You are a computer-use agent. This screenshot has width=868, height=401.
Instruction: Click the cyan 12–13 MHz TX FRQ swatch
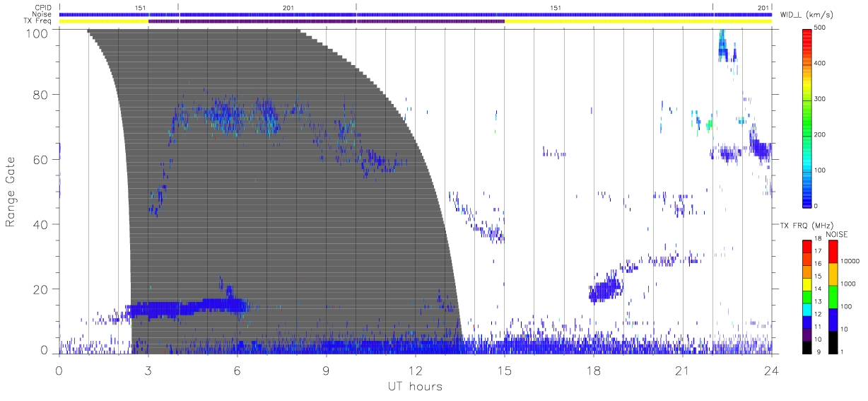807,309
